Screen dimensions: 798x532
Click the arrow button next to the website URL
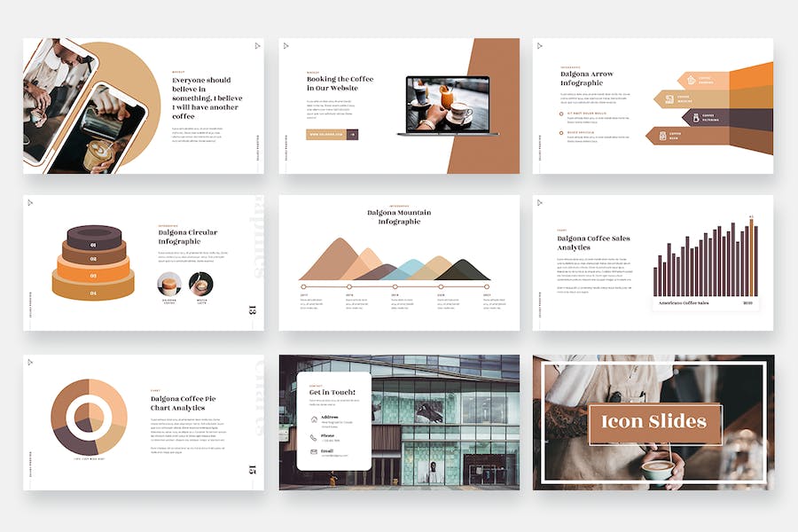pyautogui.click(x=352, y=135)
